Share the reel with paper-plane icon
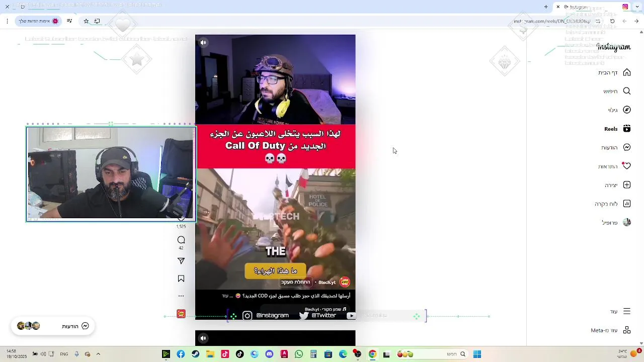Viewport: 644px width, 362px height. click(181, 261)
